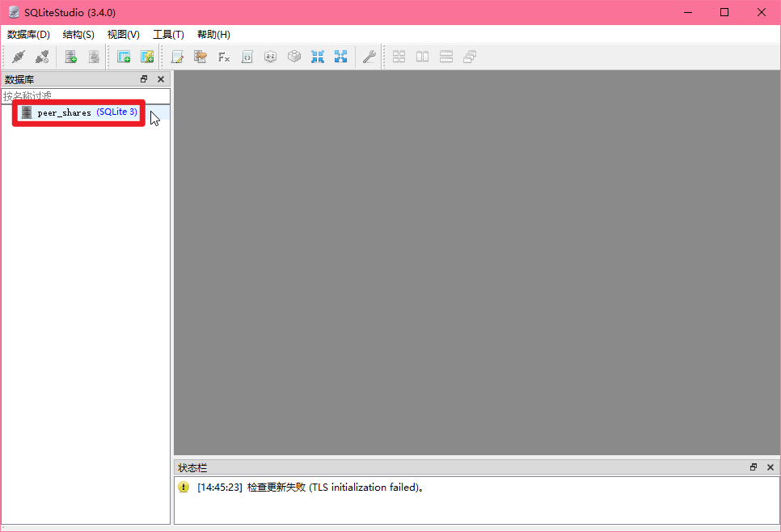Viewport: 781px width, 532px height.
Task: Click the Add database icon
Action: [70, 57]
